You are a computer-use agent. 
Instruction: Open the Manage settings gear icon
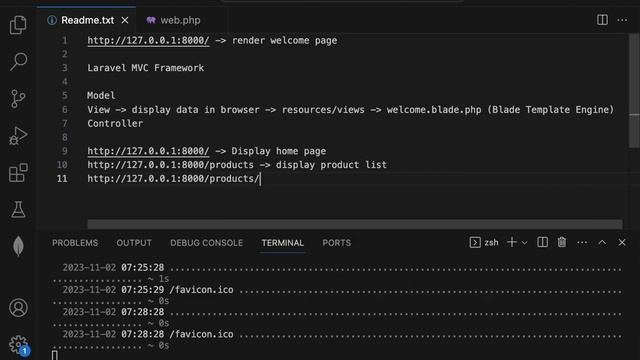click(18, 345)
